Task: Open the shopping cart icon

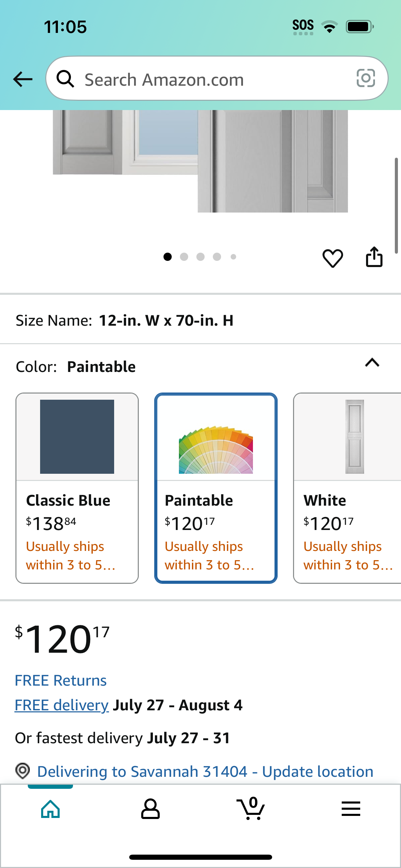Action: [251, 808]
